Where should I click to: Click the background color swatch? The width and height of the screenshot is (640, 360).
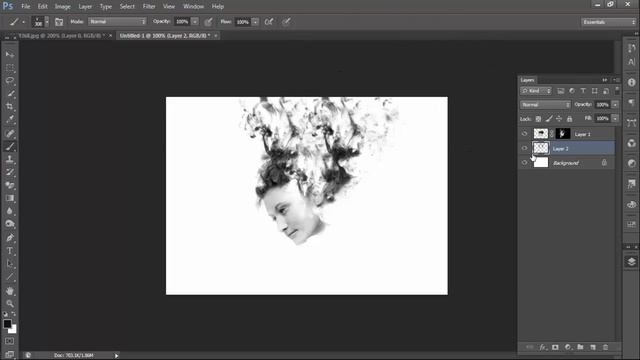click(x=13, y=329)
